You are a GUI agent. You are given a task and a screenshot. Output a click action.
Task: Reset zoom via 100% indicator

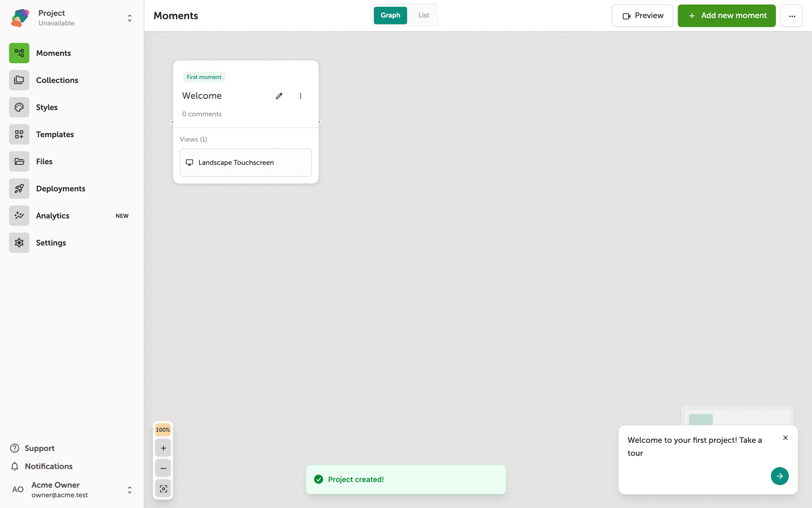[163, 430]
